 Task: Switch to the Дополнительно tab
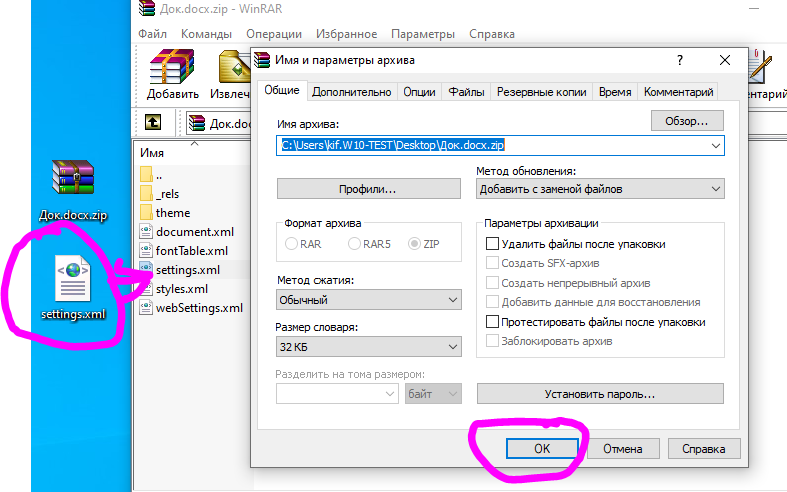[351, 91]
